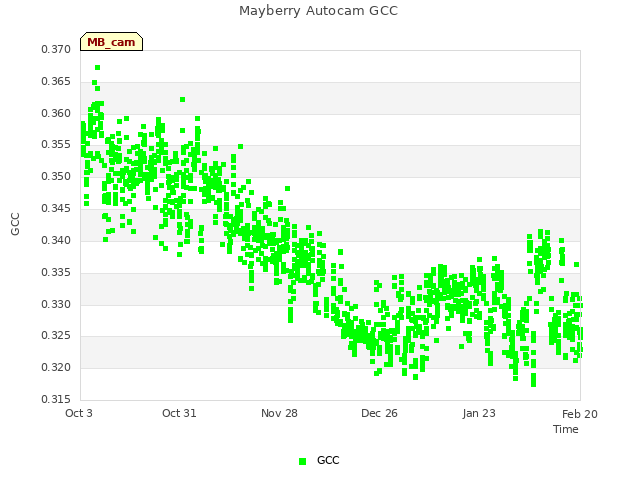Click the 0.340 y-axis value
Image resolution: width=640 pixels, height=480 pixels.
(56, 240)
